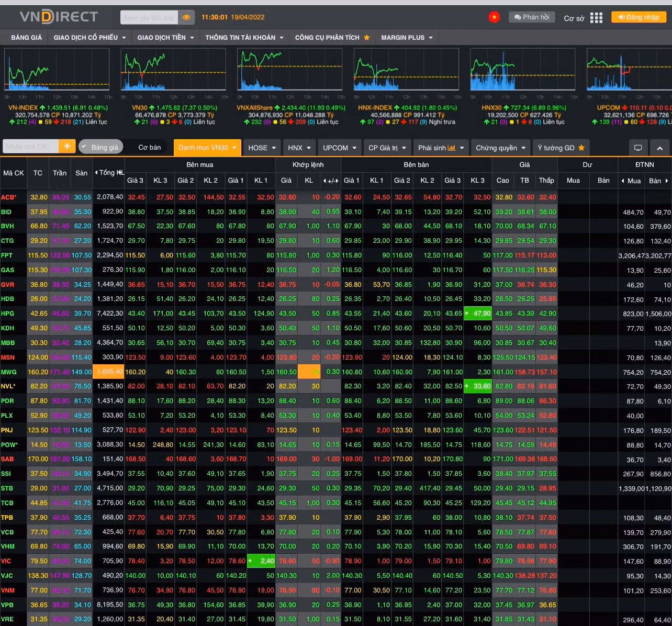
Task: Expand the Giao dịch tiền menu
Action: click(x=165, y=38)
